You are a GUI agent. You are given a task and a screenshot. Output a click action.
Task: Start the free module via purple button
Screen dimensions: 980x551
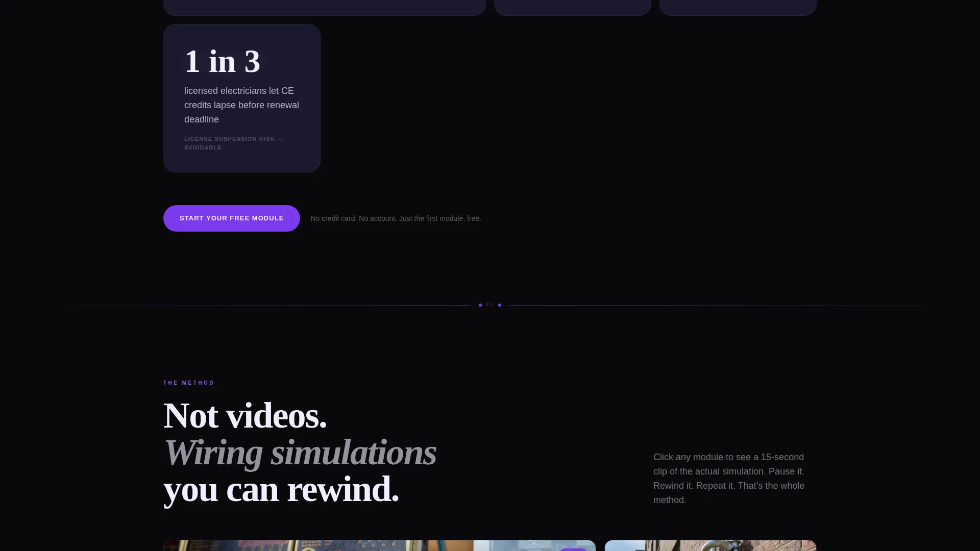231,218
